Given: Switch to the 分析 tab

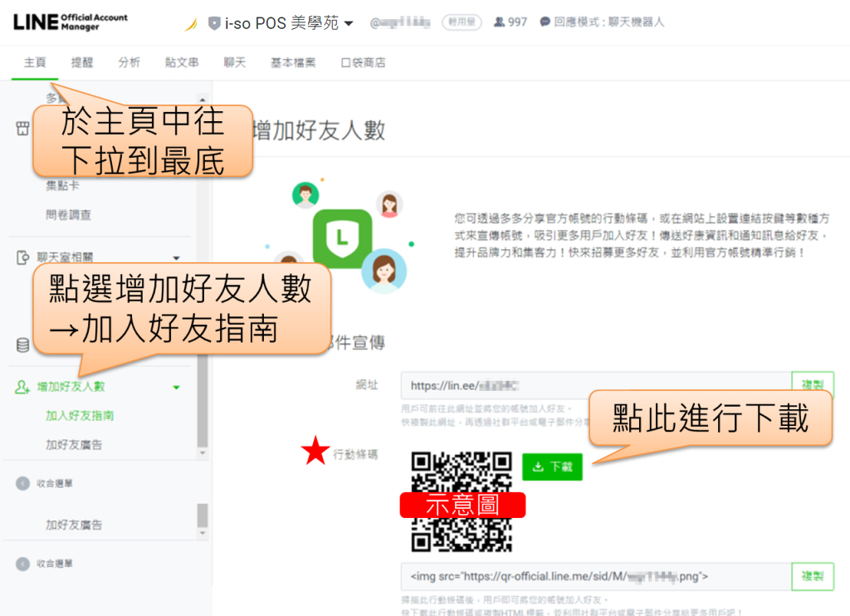Looking at the screenshot, I should [x=129, y=62].
